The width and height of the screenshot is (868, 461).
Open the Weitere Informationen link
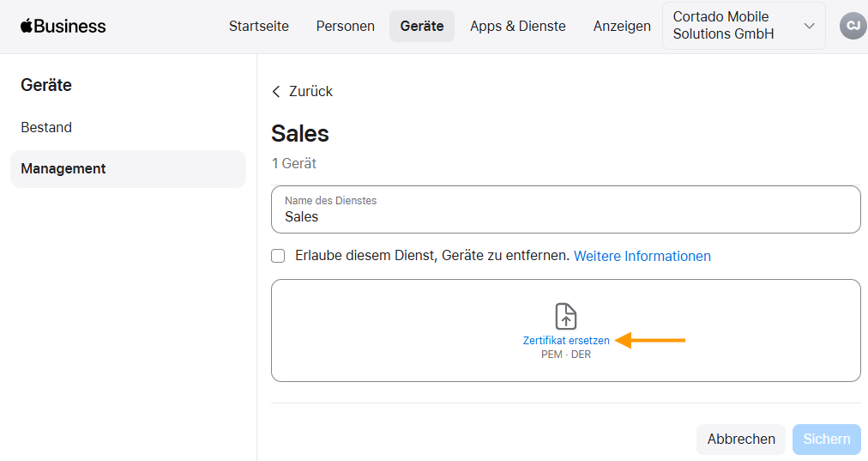[642, 256]
